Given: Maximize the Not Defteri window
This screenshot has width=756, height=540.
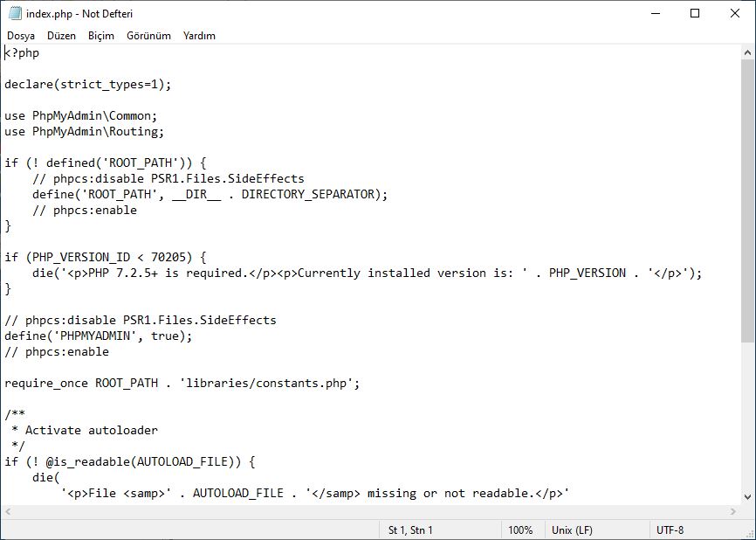Looking at the screenshot, I should tap(695, 13).
